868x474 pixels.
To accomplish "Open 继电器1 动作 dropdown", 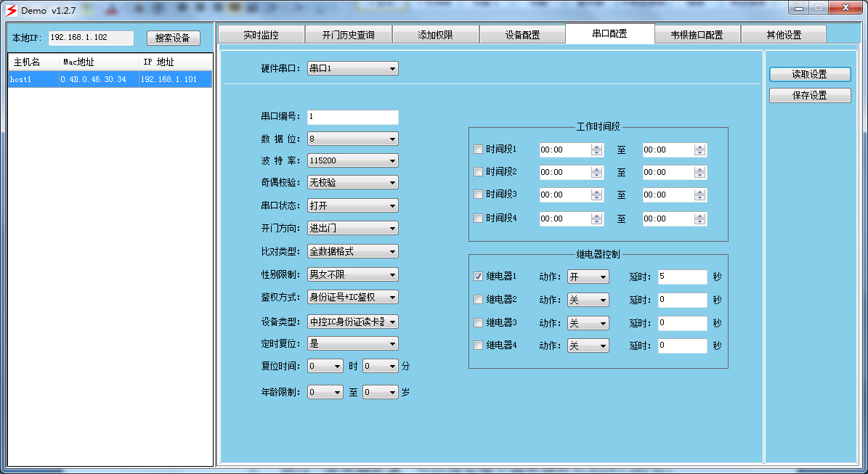I will [588, 277].
